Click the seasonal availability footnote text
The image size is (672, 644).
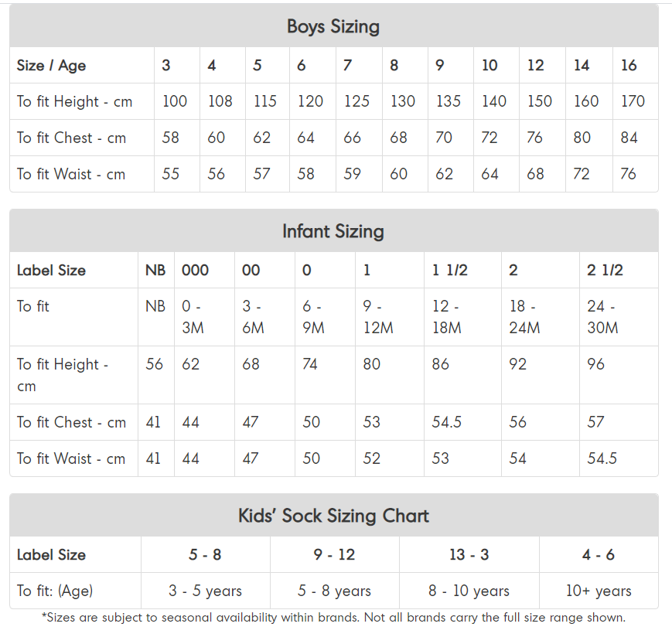point(333,618)
